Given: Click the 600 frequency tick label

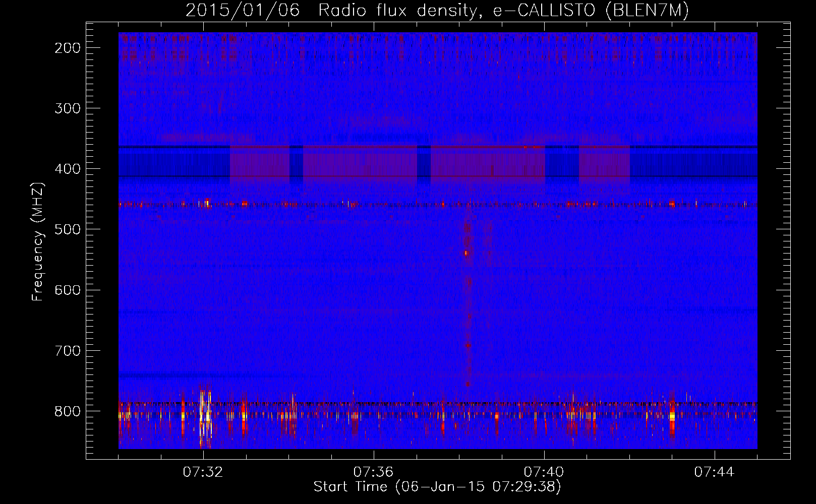Looking at the screenshot, I should pos(68,290).
